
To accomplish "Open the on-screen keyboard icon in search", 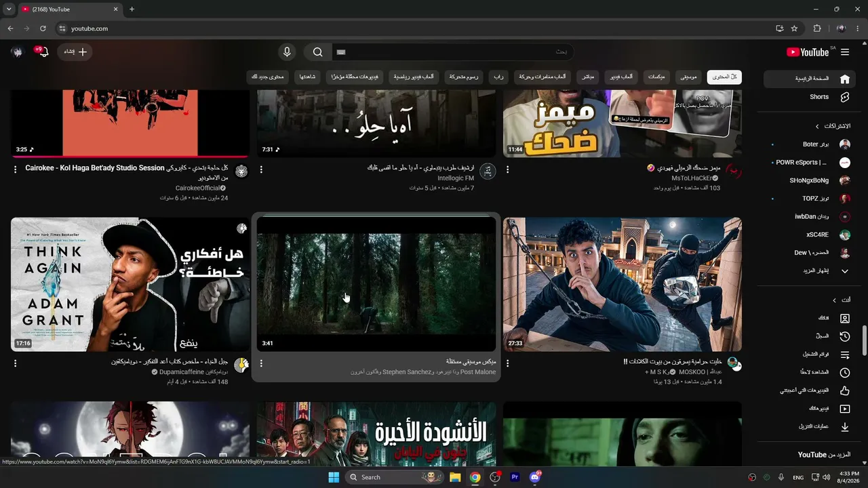I will click(x=341, y=52).
